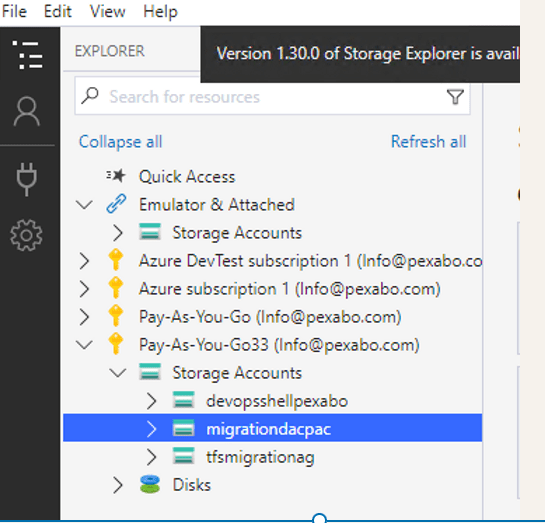Click the devopsshellpexabo storage account icon
This screenshot has width=545, height=523.
click(184, 400)
